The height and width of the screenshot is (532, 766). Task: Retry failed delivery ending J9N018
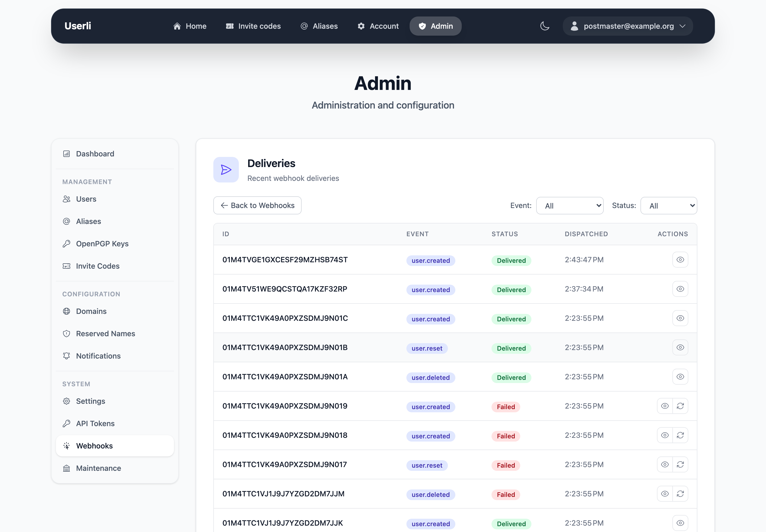click(x=680, y=435)
